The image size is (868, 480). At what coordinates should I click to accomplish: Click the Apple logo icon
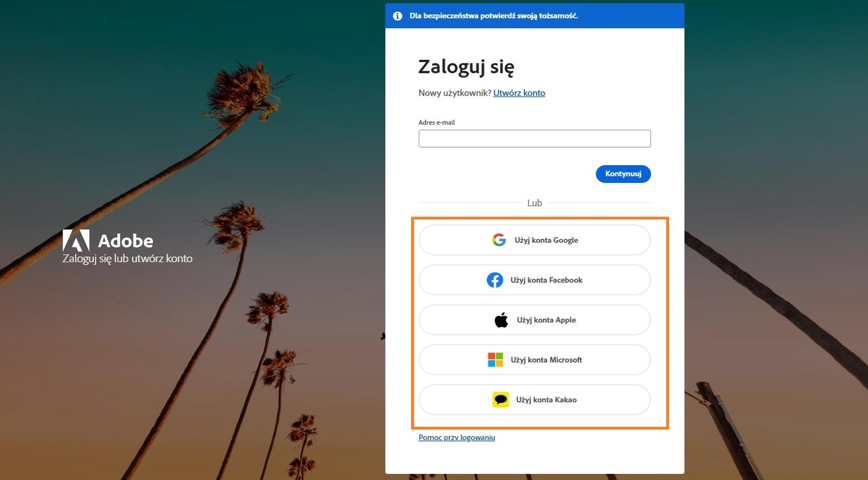point(501,320)
